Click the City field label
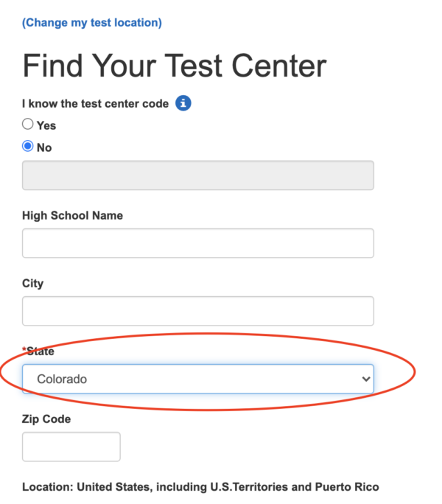Viewport: 442px width, 504px height. (x=32, y=284)
